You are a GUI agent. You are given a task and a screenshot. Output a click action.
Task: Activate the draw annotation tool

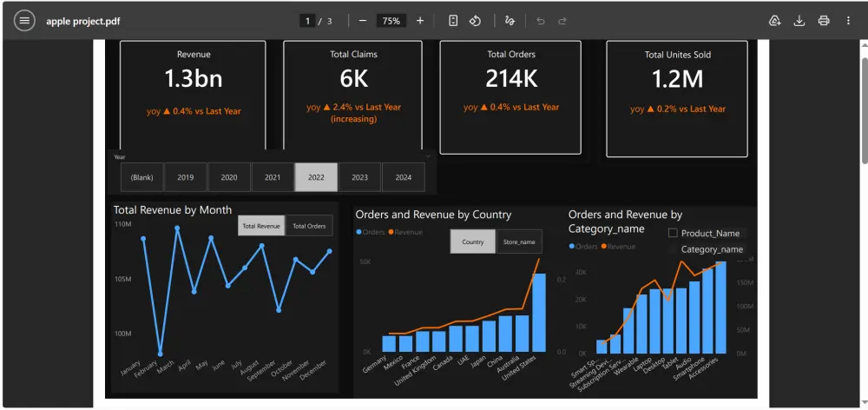click(x=510, y=21)
